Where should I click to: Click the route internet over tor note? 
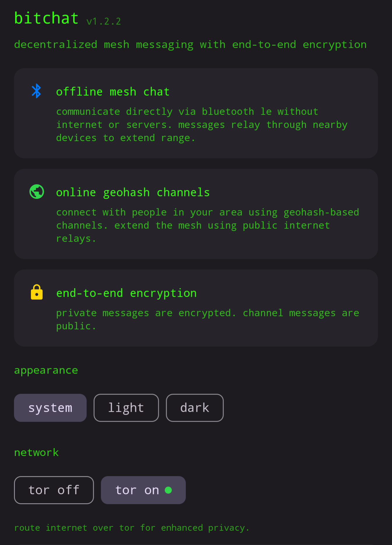(x=132, y=528)
